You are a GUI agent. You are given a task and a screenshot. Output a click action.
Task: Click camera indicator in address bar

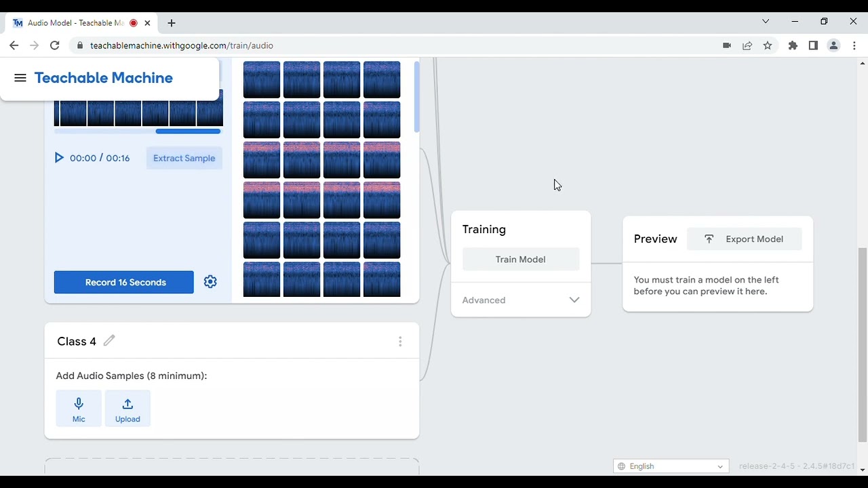[x=727, y=45]
